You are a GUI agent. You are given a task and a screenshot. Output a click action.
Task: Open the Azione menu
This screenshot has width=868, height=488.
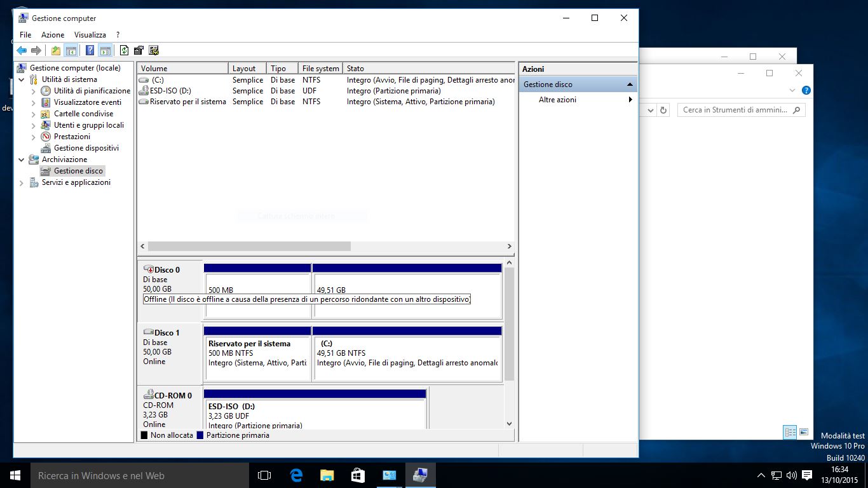[x=53, y=35]
